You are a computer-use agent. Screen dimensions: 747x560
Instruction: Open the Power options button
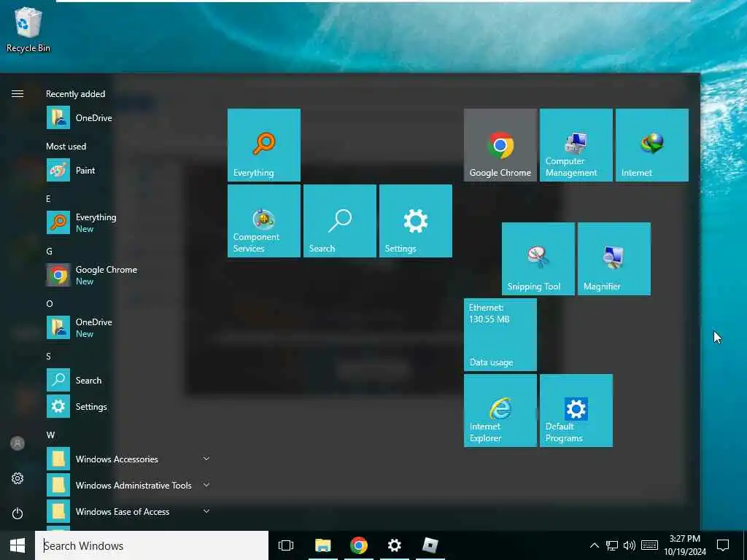18,513
